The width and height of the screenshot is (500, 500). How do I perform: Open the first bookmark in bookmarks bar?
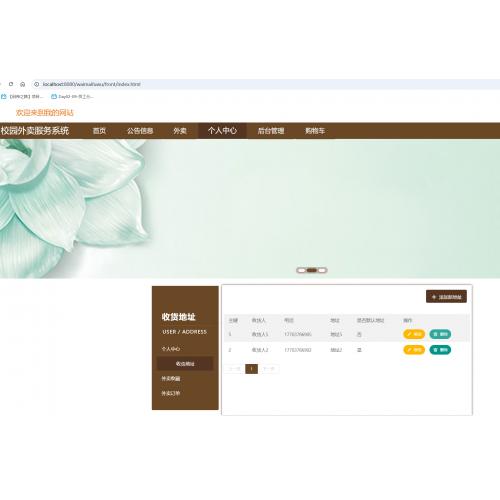(22, 97)
